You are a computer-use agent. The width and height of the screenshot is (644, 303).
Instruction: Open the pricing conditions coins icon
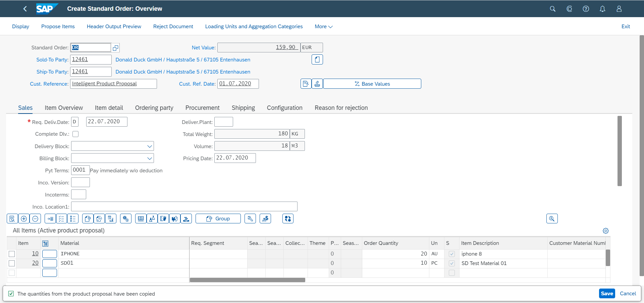125,218
